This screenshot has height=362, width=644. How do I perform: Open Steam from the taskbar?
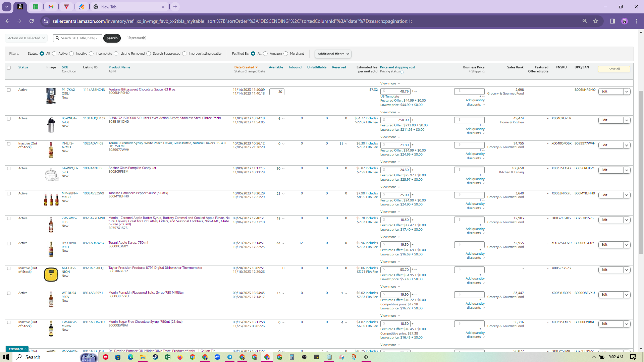coord(155,357)
